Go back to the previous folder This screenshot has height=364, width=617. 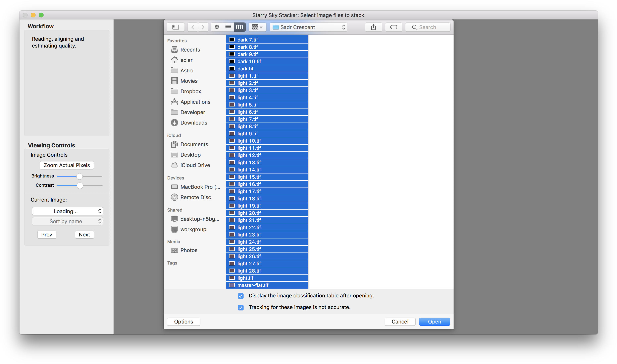click(x=193, y=27)
